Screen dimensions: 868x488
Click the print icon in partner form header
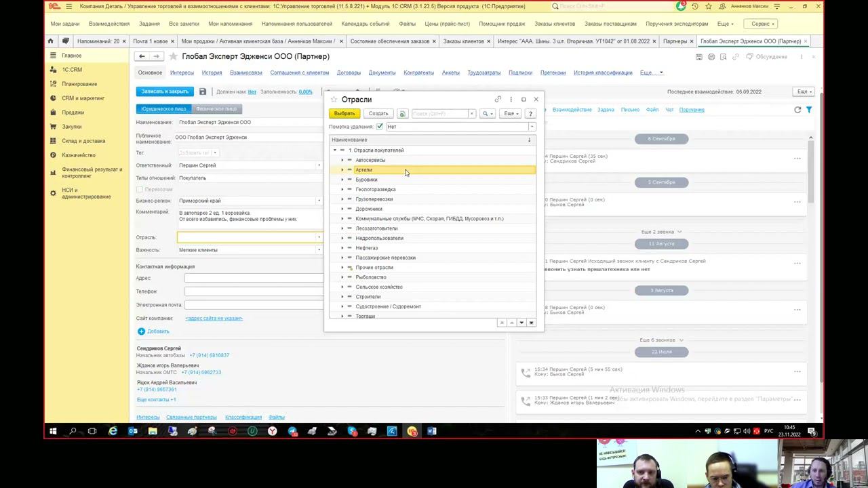click(x=711, y=57)
